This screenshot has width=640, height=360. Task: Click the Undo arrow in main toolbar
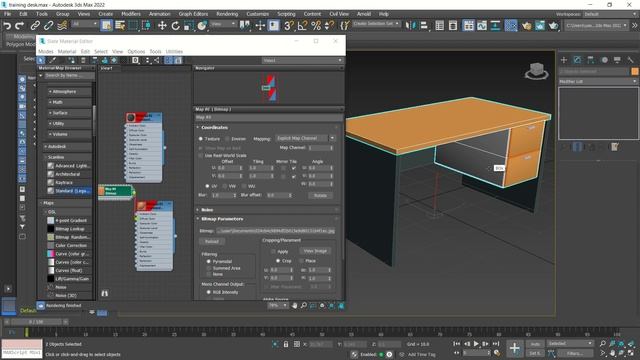tap(7, 26)
